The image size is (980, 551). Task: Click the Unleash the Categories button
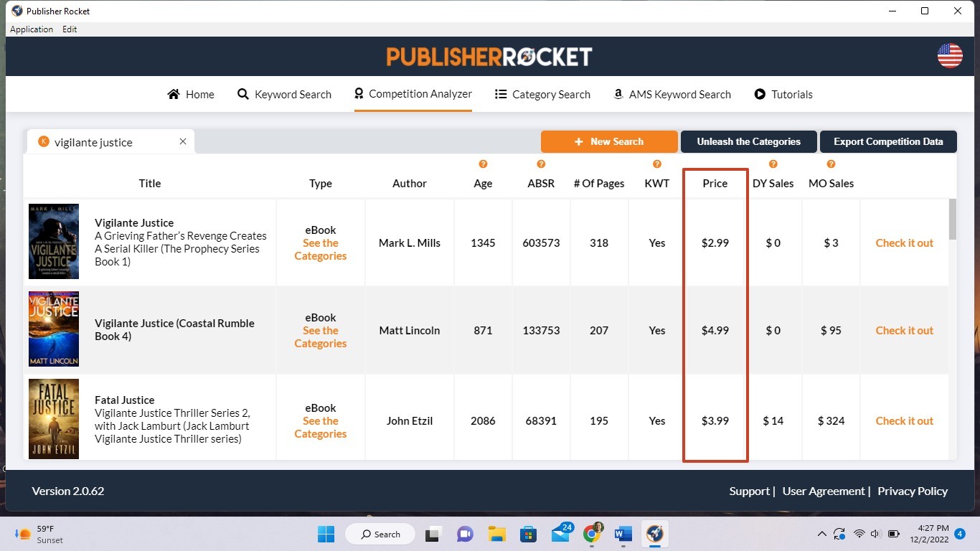[748, 141]
